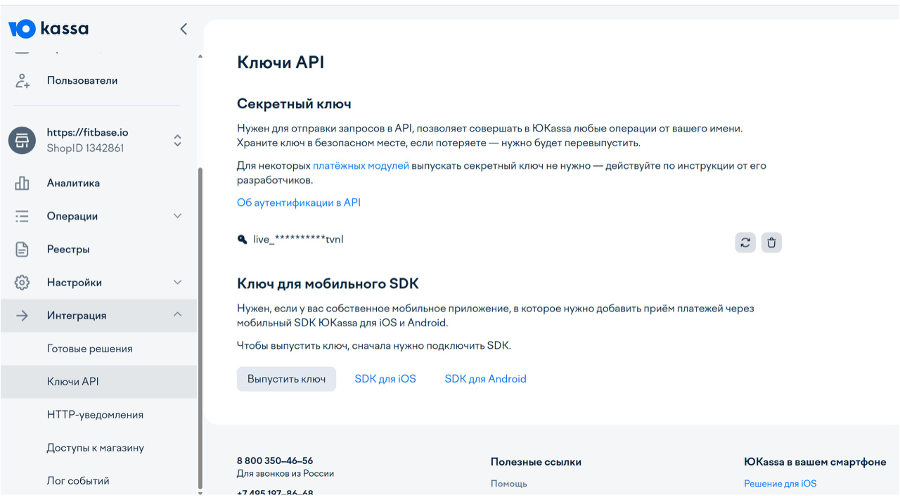Expand the Операции section chevron

pos(177,216)
